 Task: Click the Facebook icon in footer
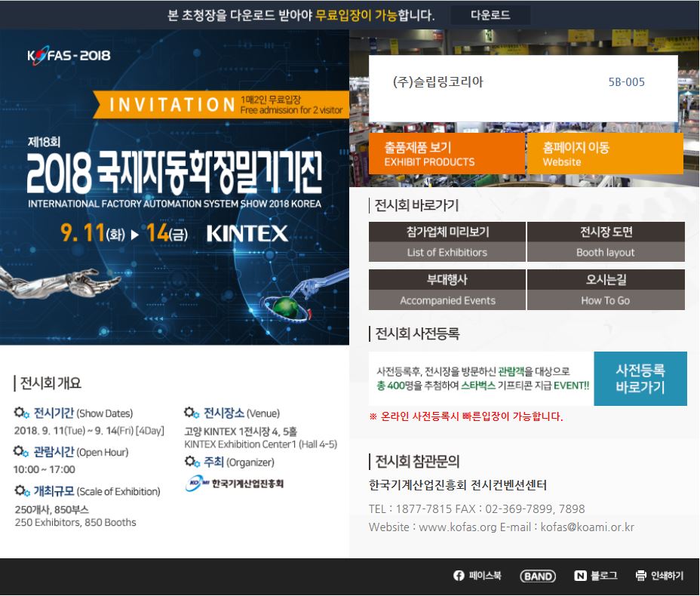coord(459,576)
